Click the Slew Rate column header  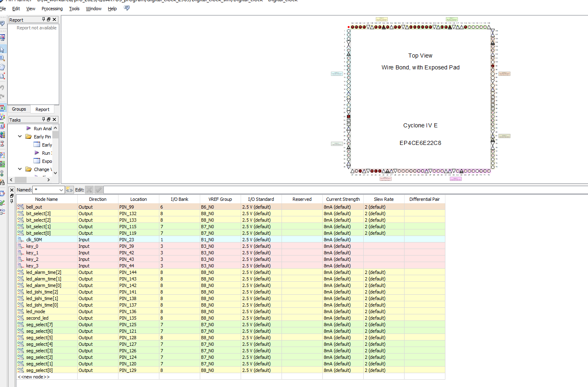[x=384, y=199]
